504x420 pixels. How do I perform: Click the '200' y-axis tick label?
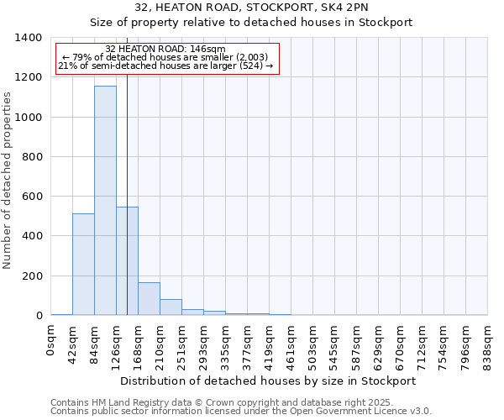click(x=32, y=276)
